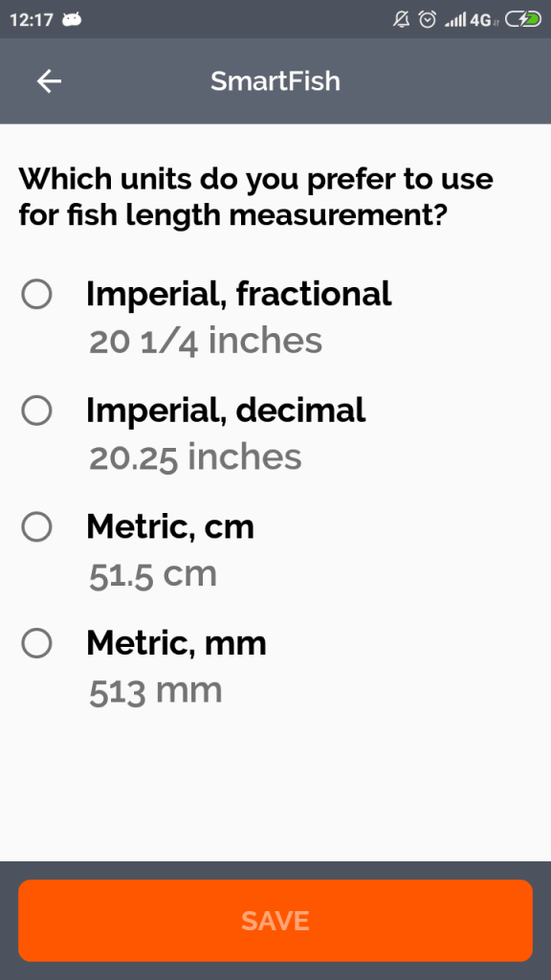Tap the back arrow to leave SmartFish settings
Screen dimensions: 551x980
click(x=48, y=81)
